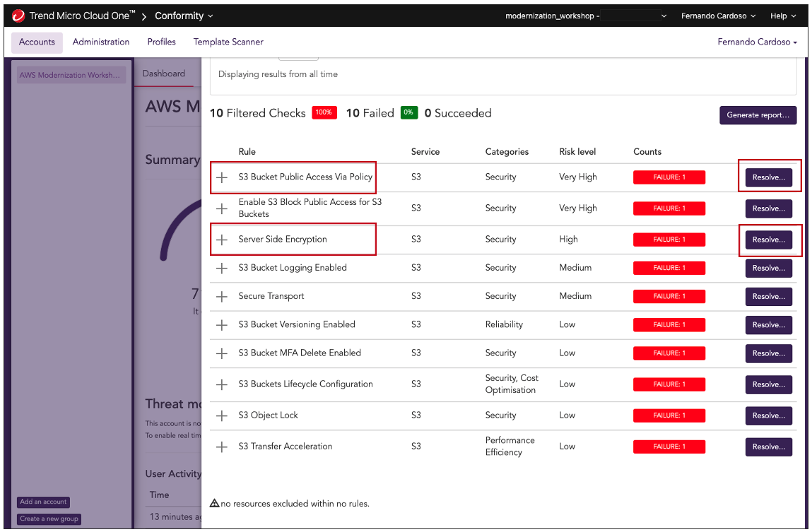812x532 pixels.
Task: Expand the Secure Transport row
Action: click(x=222, y=297)
